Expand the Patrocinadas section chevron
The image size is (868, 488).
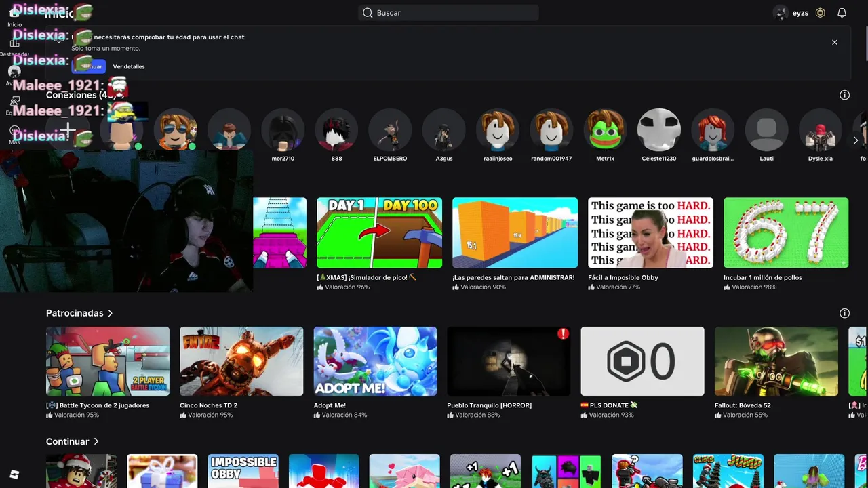click(x=110, y=313)
